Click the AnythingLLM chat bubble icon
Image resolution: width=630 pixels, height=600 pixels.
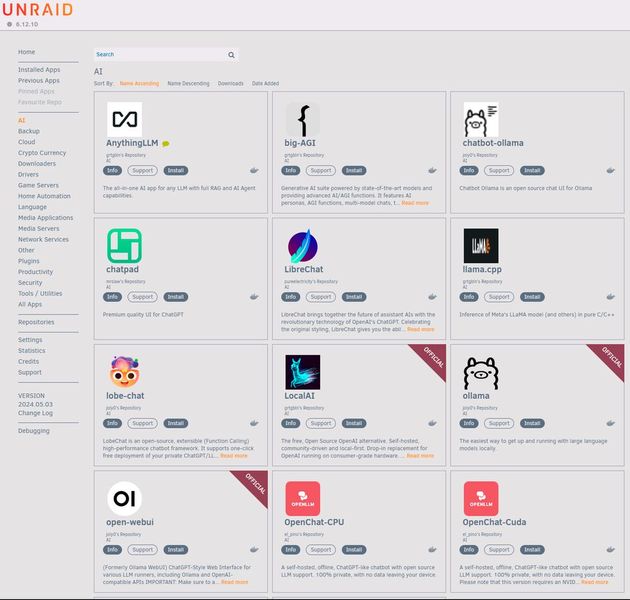pyautogui.click(x=166, y=144)
